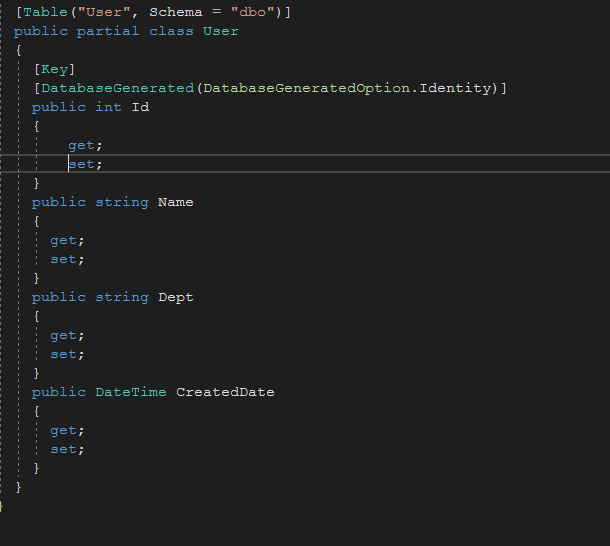Click set accessor of Name property

[x=64, y=259]
